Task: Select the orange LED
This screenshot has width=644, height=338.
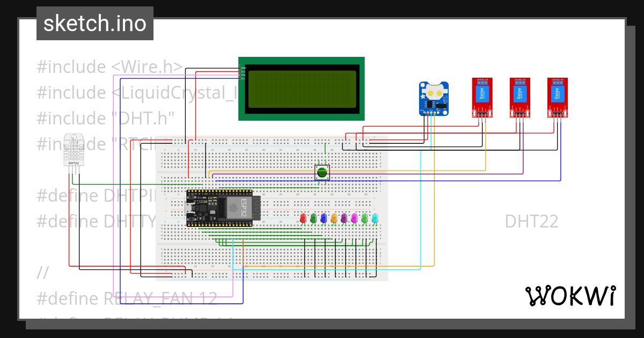Action: click(334, 218)
